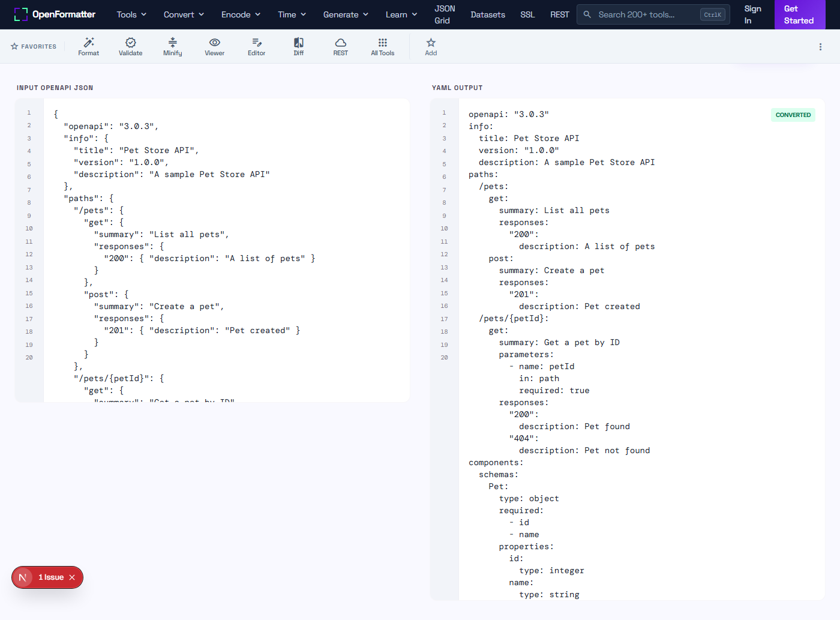The width and height of the screenshot is (840, 620).
Task: Click the Ctrl K shortcut badge
Action: 713,14
